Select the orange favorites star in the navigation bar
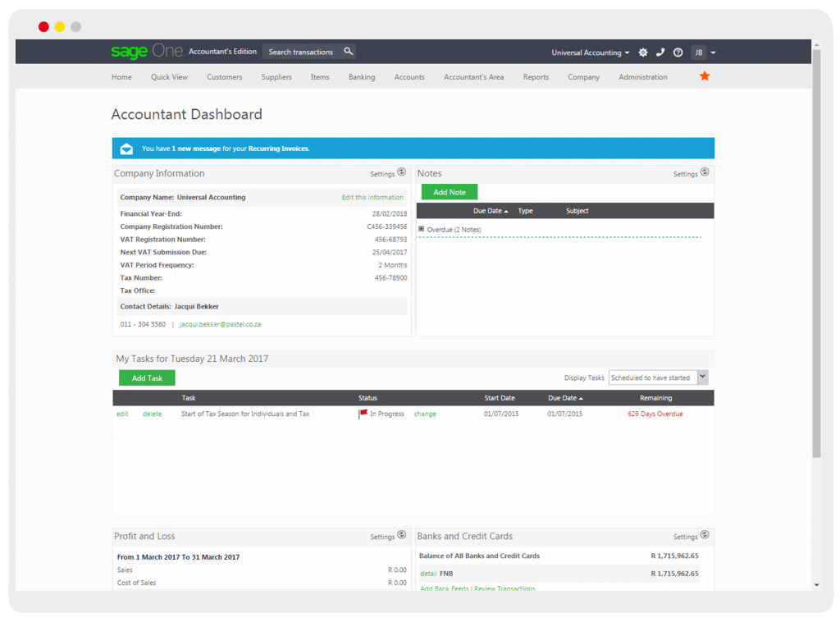The width and height of the screenshot is (840, 636). pyautogui.click(x=704, y=76)
